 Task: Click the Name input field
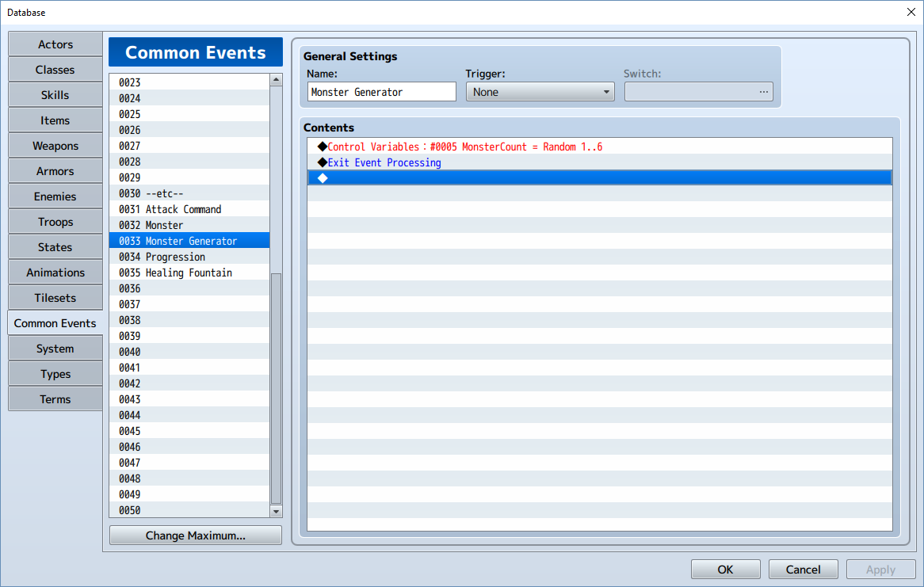(x=382, y=92)
